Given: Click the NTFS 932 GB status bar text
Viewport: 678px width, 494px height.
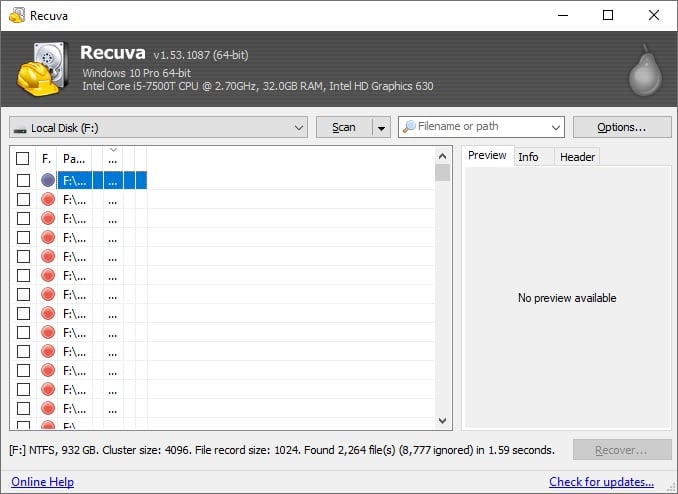Looking at the screenshot, I should tap(281, 450).
